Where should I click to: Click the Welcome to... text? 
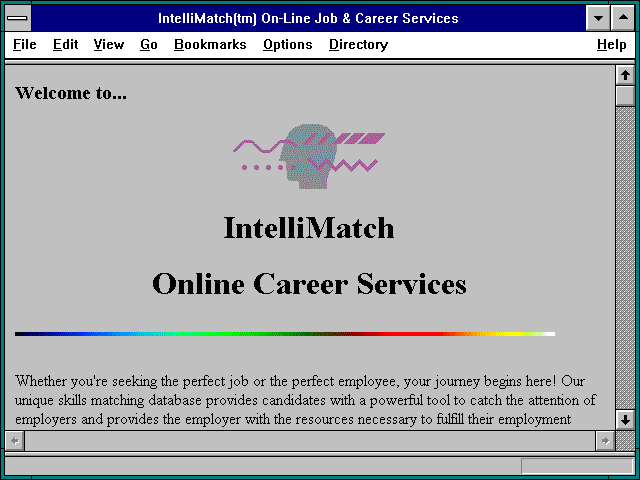[x=71, y=93]
